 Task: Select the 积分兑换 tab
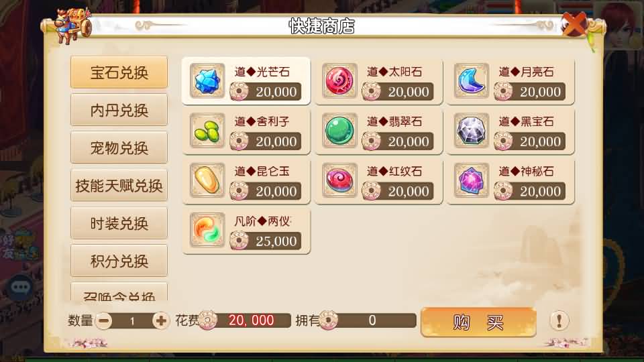click(119, 261)
